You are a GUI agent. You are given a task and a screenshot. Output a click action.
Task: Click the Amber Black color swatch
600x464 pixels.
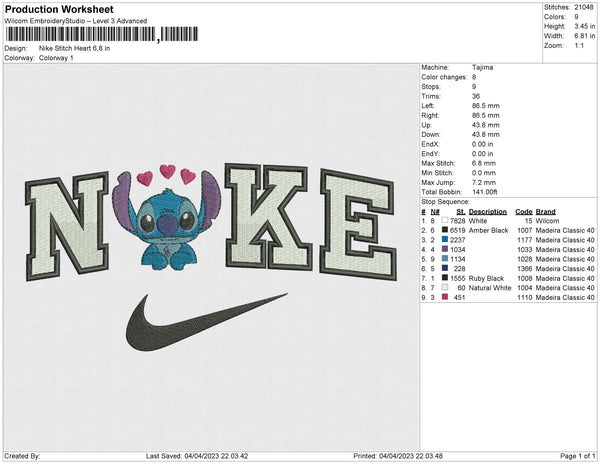[x=445, y=230]
